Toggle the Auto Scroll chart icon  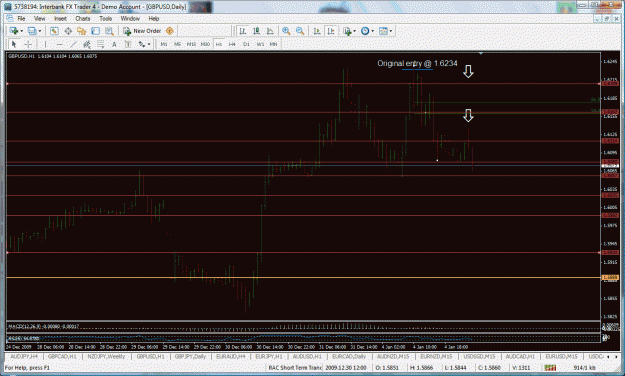tap(317, 31)
